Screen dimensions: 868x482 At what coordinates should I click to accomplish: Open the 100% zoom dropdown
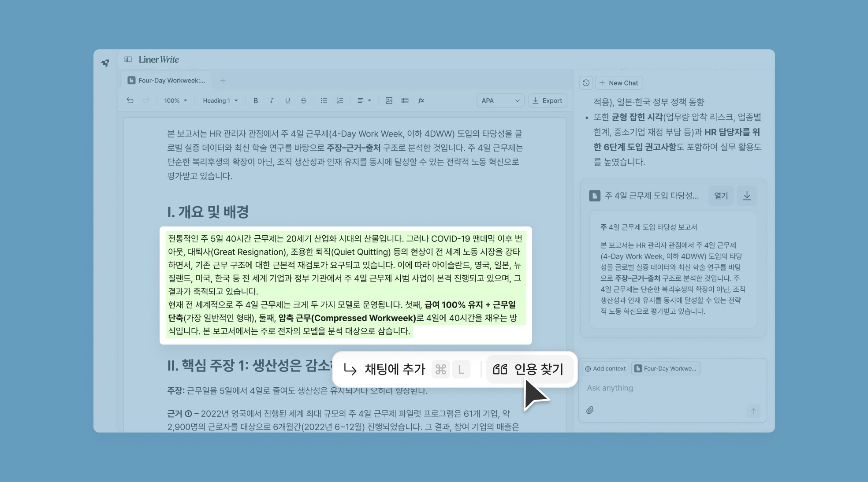tap(175, 100)
